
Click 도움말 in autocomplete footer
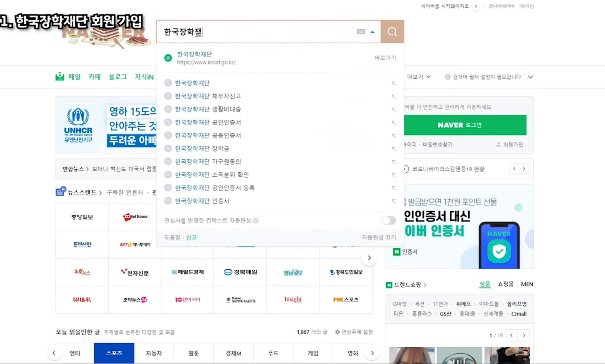(x=172, y=237)
